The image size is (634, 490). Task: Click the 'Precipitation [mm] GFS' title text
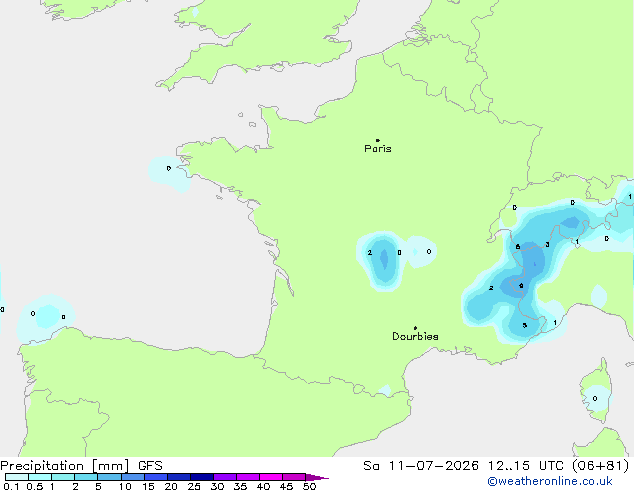(x=81, y=466)
